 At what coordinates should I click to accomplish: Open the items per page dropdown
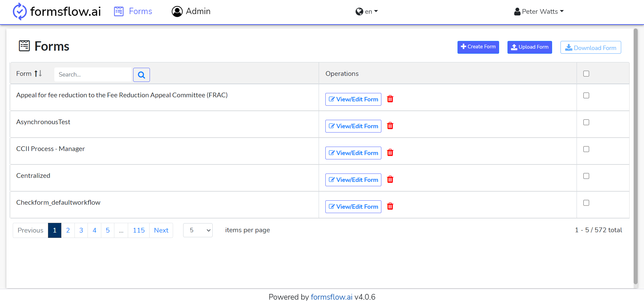click(x=198, y=230)
